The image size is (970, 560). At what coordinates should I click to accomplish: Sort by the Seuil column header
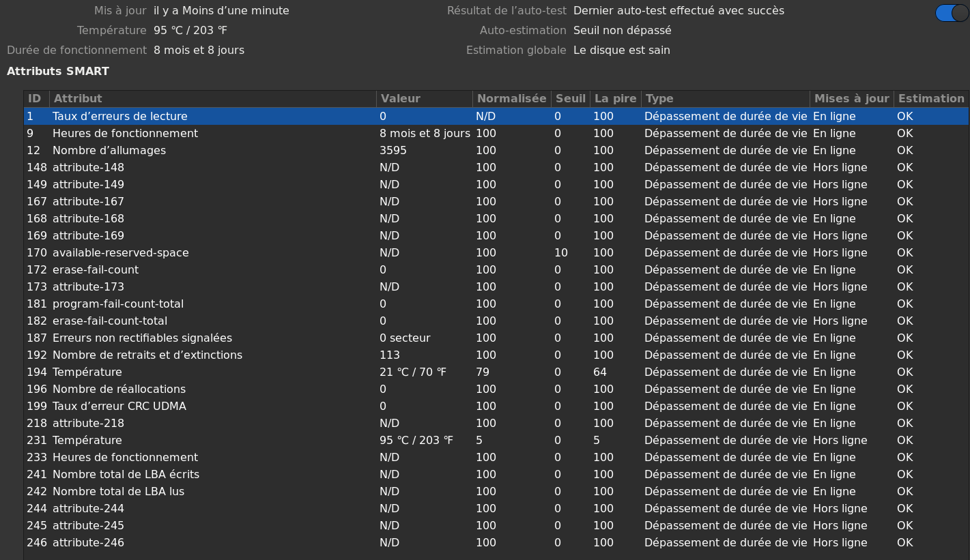click(570, 99)
